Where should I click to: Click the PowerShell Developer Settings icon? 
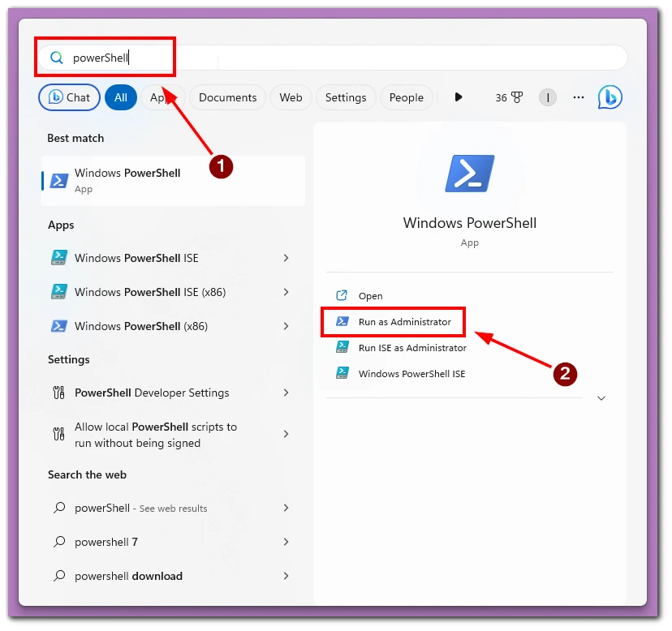(x=58, y=393)
